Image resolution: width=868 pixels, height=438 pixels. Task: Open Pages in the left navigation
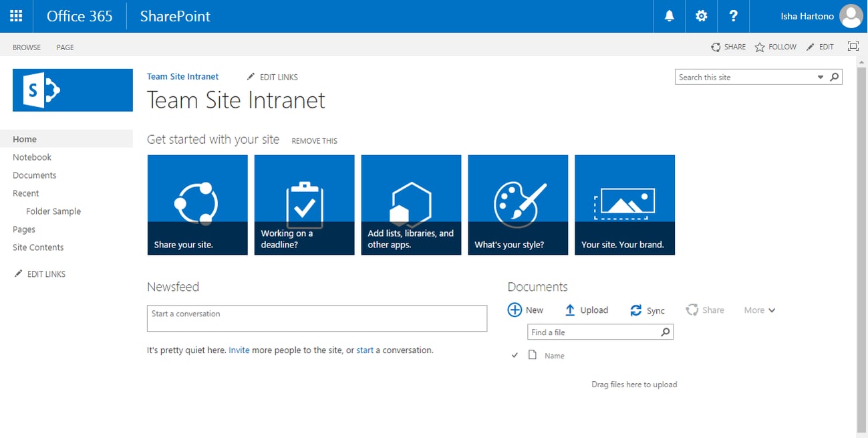[x=24, y=229]
